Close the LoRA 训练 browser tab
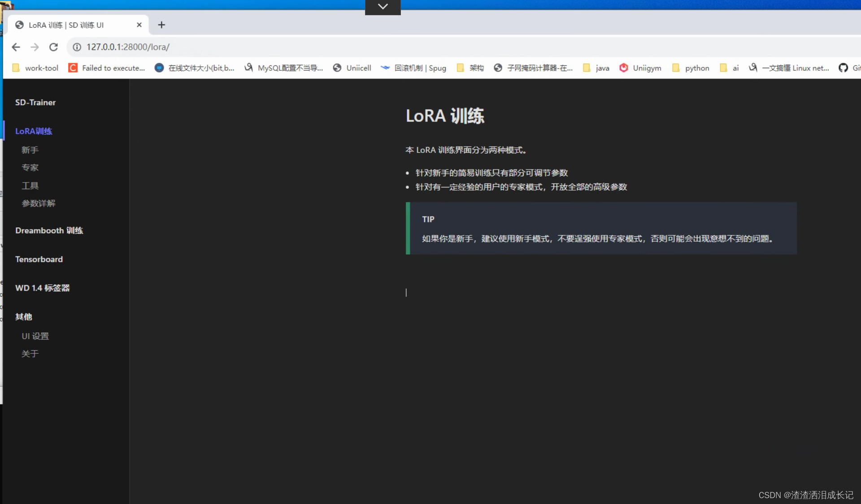 pyautogui.click(x=139, y=25)
